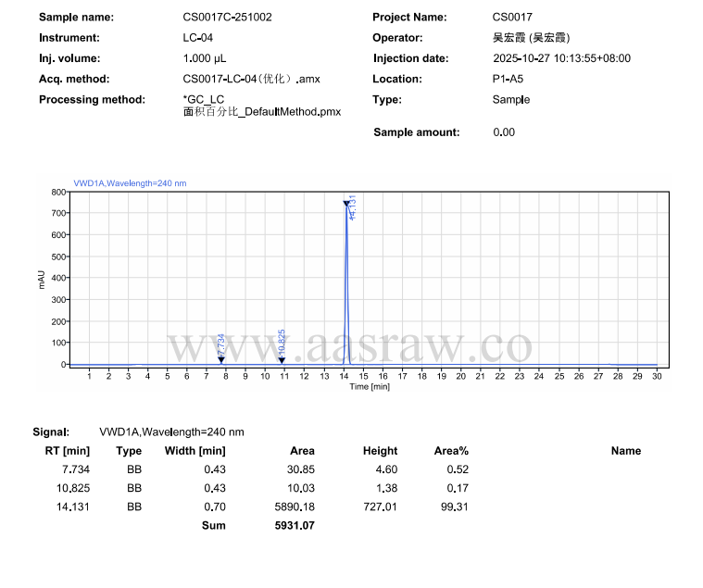Viewport: 703px width, 588px height.
Task: Click the Area% column header
Action: [x=451, y=451]
